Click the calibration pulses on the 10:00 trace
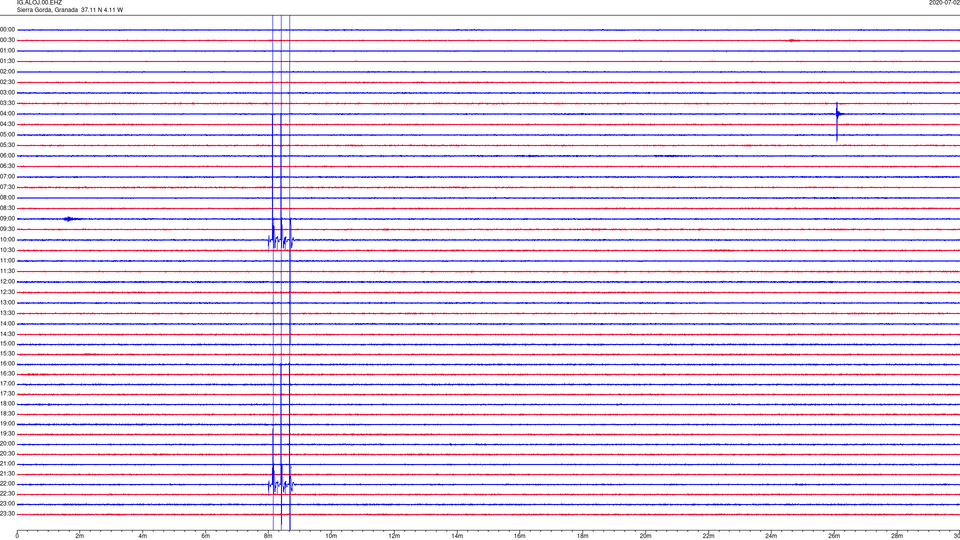Image resolution: width=960 pixels, height=540 pixels. pos(281,239)
